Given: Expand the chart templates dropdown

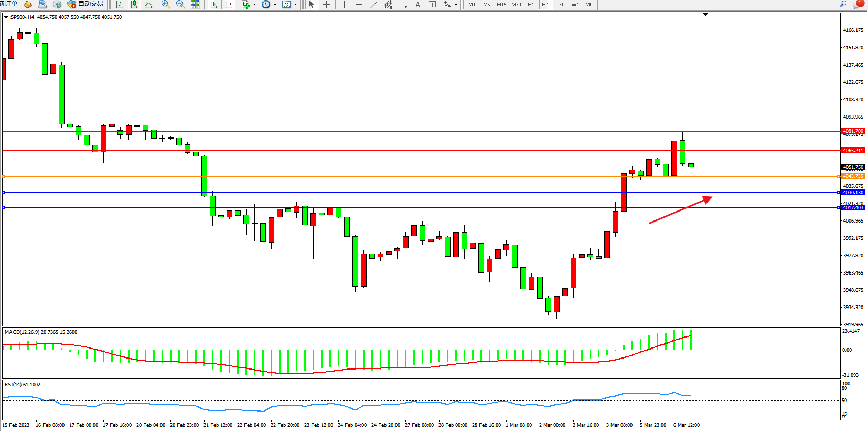Looking at the screenshot, I should click(x=295, y=5).
